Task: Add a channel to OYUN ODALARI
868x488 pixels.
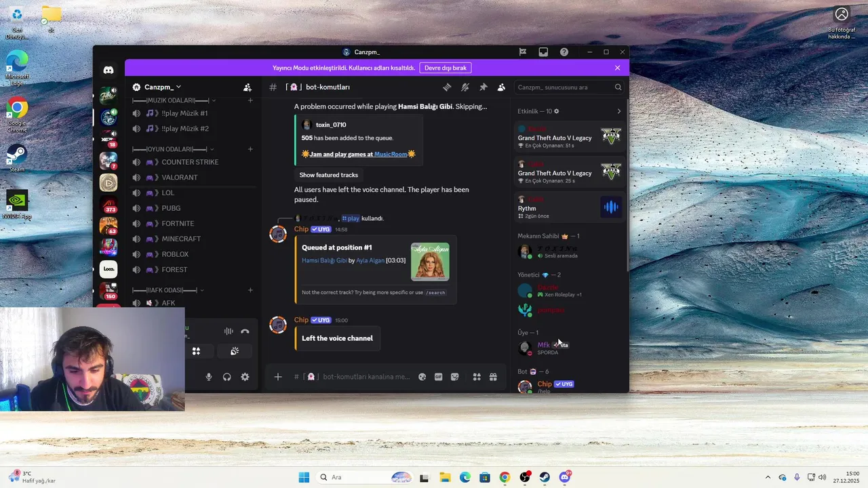Action: pyautogui.click(x=250, y=149)
